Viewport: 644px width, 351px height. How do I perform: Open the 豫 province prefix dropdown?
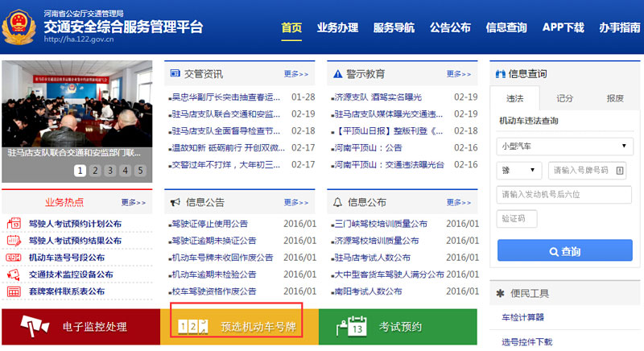point(519,171)
